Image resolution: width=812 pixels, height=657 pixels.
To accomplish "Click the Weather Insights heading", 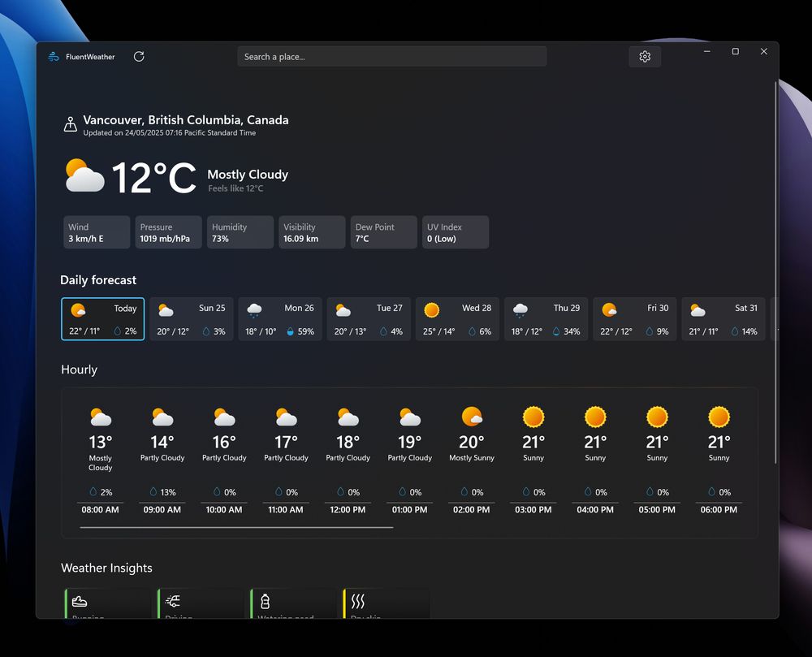I will pos(106,568).
